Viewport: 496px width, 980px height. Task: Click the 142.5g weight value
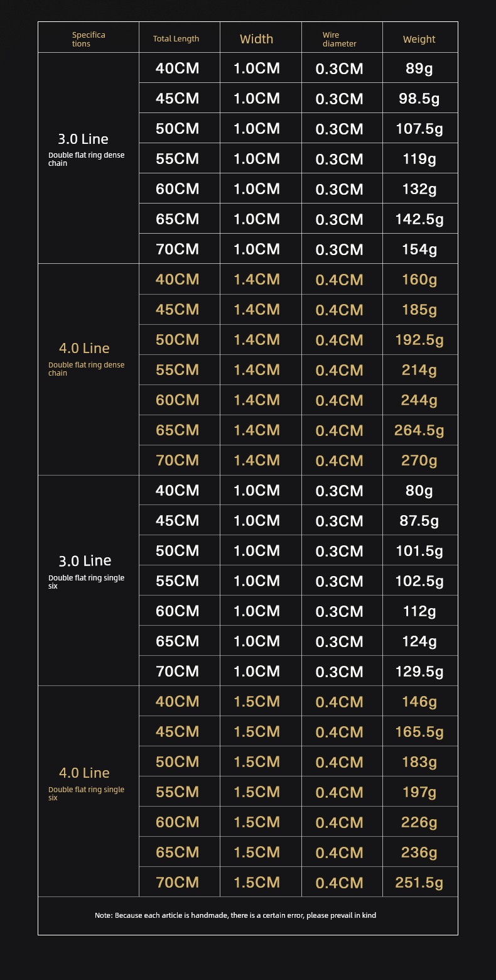pyautogui.click(x=419, y=219)
